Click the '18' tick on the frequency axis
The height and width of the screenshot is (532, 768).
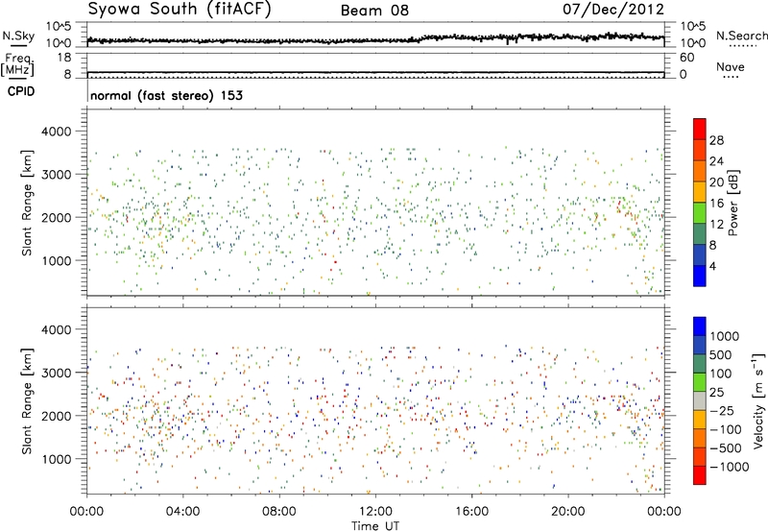(x=63, y=58)
